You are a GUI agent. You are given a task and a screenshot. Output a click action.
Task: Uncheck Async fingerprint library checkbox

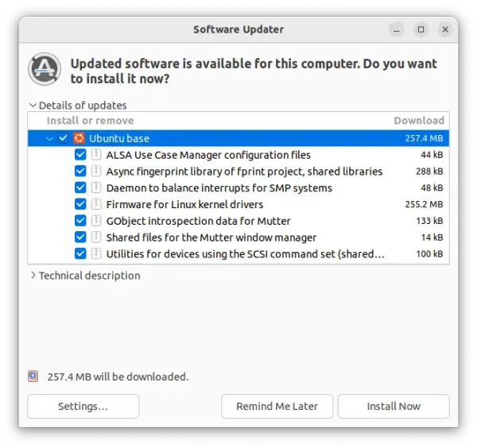(80, 171)
